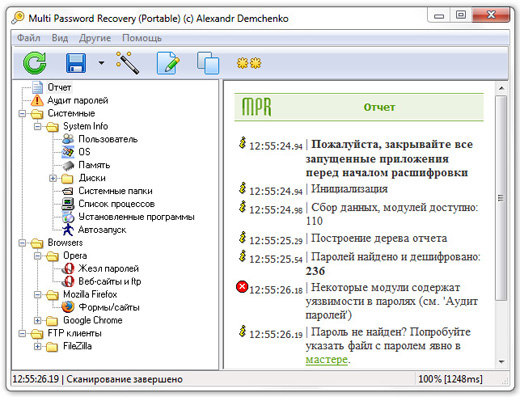The width and height of the screenshot is (520, 397).
Task: Open the dropdown arrow beside Save icon
Action: [x=101, y=63]
